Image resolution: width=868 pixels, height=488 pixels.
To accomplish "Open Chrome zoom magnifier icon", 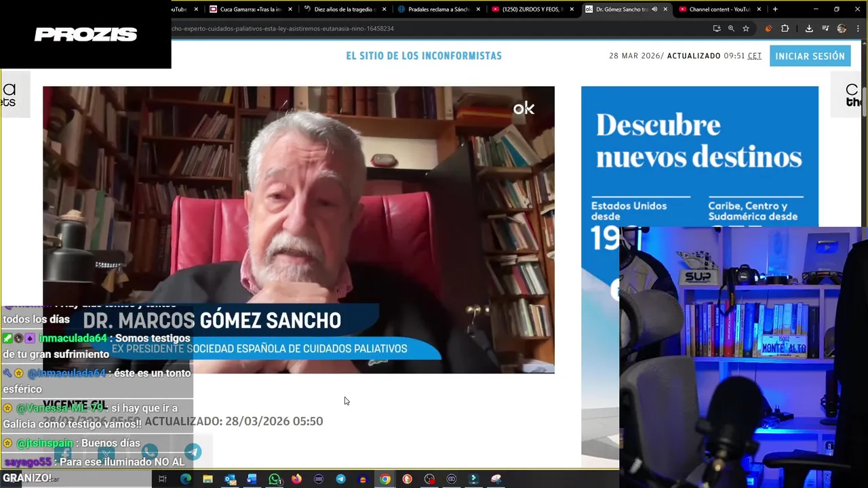I will (731, 28).
